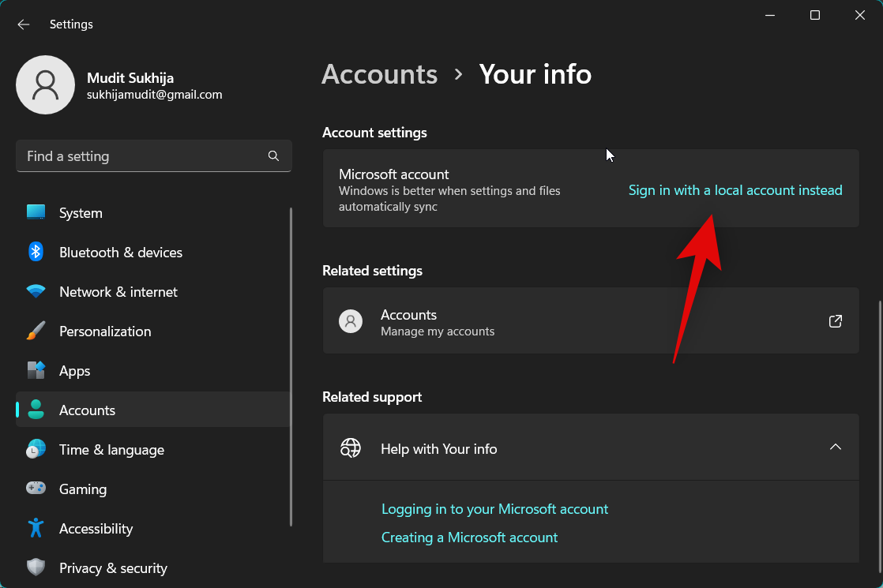Click the Accounts breadcrumb

[x=379, y=74]
